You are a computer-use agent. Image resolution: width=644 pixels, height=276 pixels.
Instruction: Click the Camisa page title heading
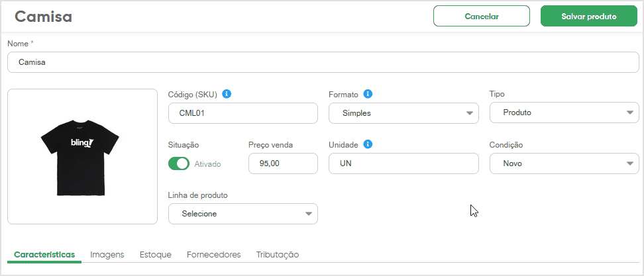pos(44,17)
